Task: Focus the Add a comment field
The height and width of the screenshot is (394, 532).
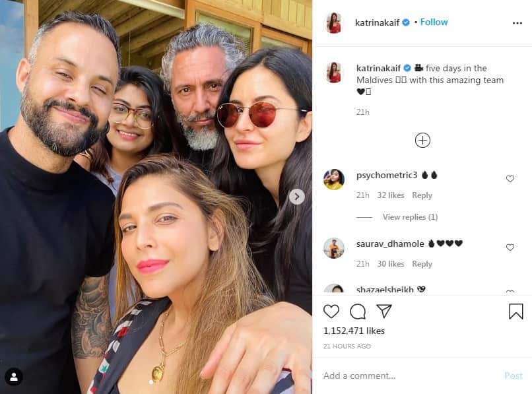Action: point(411,376)
